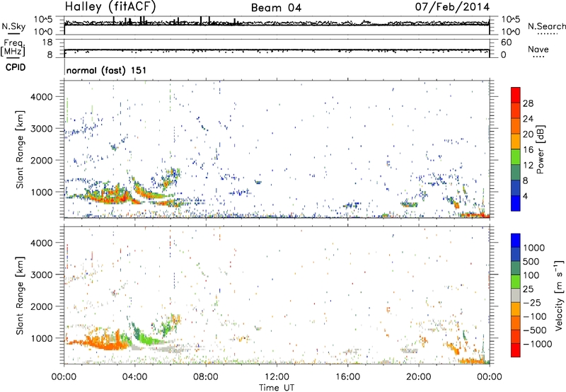566x392 pixels.
Task: Click the '08:00' time axis label
Action: 205,377
